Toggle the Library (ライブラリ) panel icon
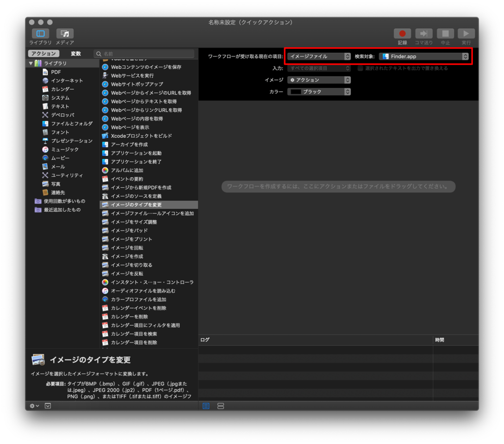Screen dimensions: 504x444 click(40, 34)
